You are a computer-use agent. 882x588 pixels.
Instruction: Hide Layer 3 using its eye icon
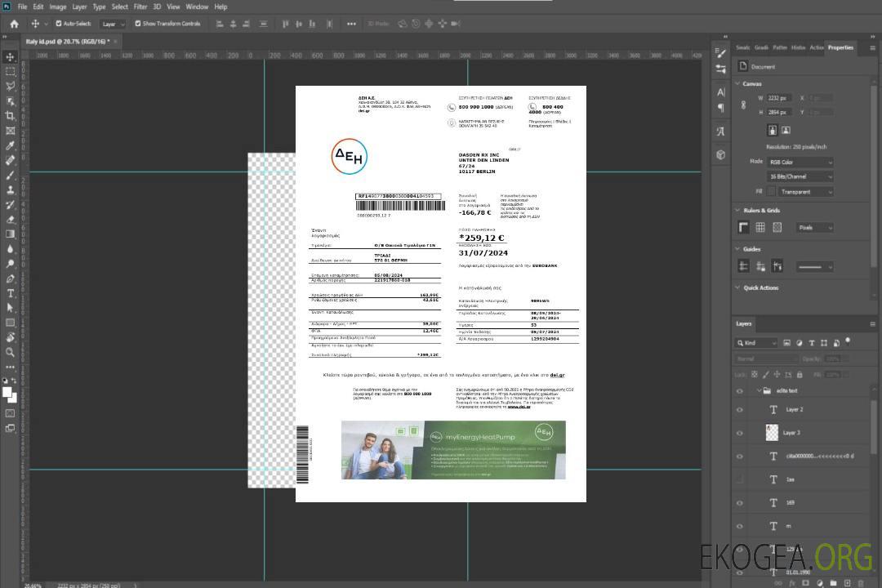740,433
